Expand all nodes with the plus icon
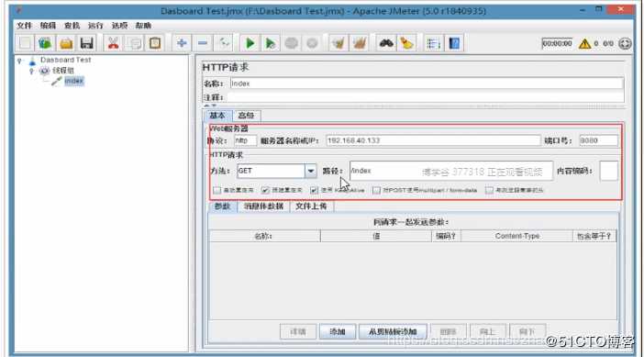Image resolution: width=644 pixels, height=357 pixels. (182, 43)
